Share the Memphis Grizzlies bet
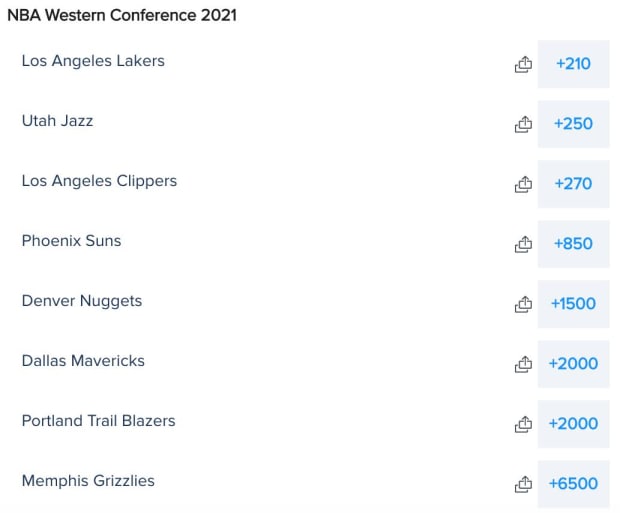620x513 pixels. point(523,484)
